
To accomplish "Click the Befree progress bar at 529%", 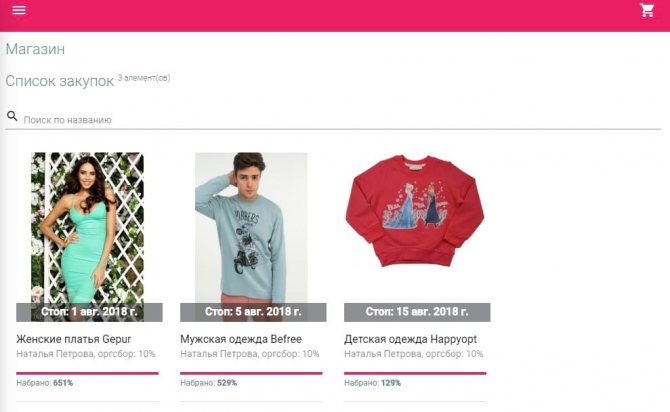I will (251, 373).
